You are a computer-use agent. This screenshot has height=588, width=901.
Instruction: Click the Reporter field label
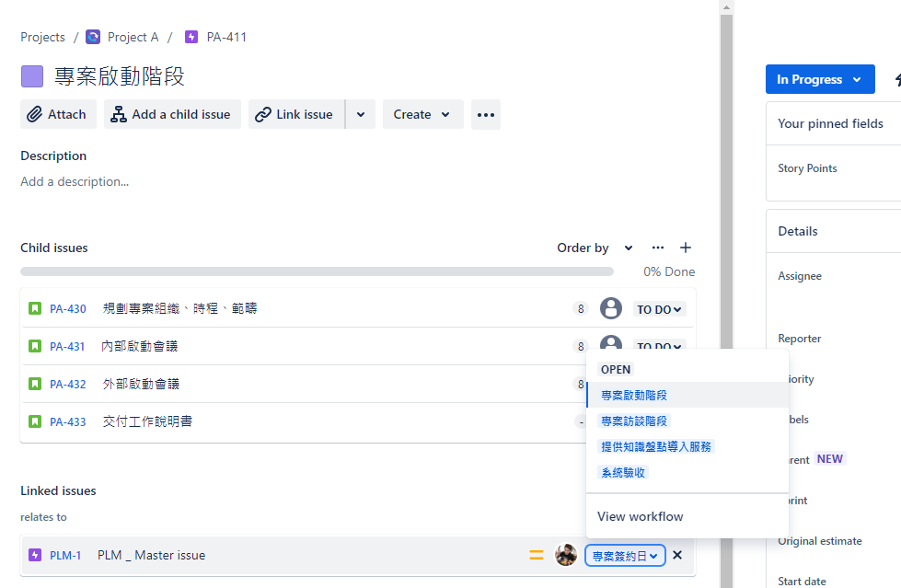[x=799, y=339]
